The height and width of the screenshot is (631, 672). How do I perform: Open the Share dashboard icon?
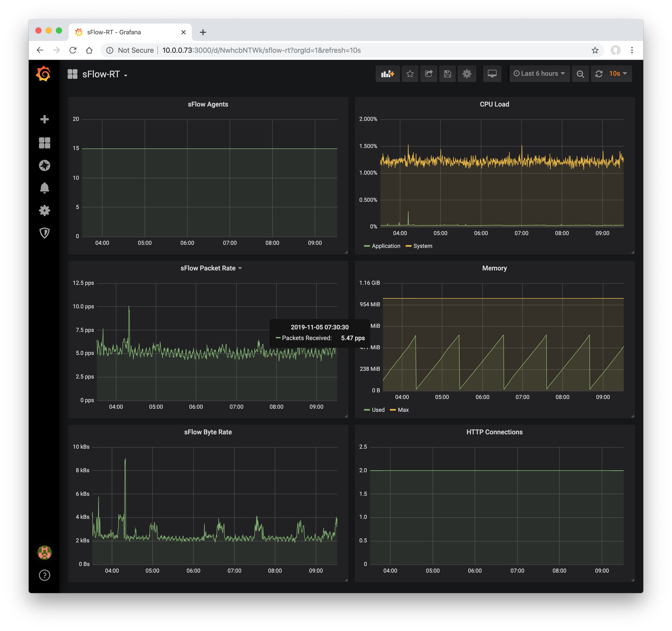(429, 74)
